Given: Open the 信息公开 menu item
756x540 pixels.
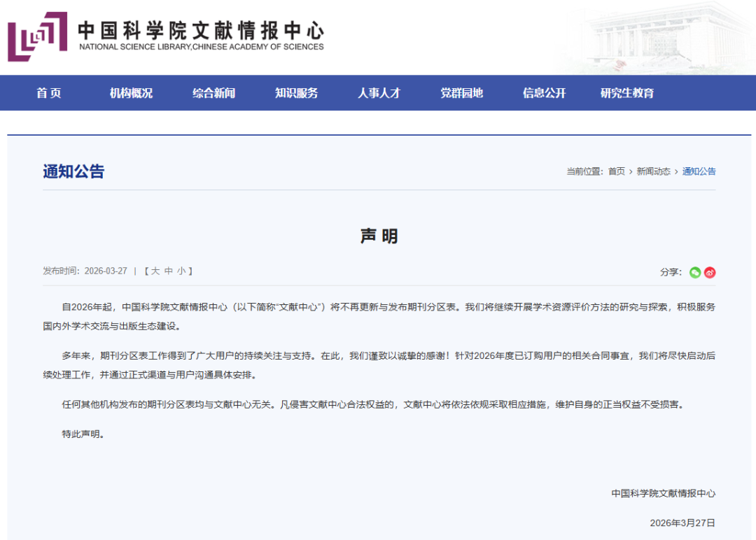Looking at the screenshot, I should tap(545, 93).
